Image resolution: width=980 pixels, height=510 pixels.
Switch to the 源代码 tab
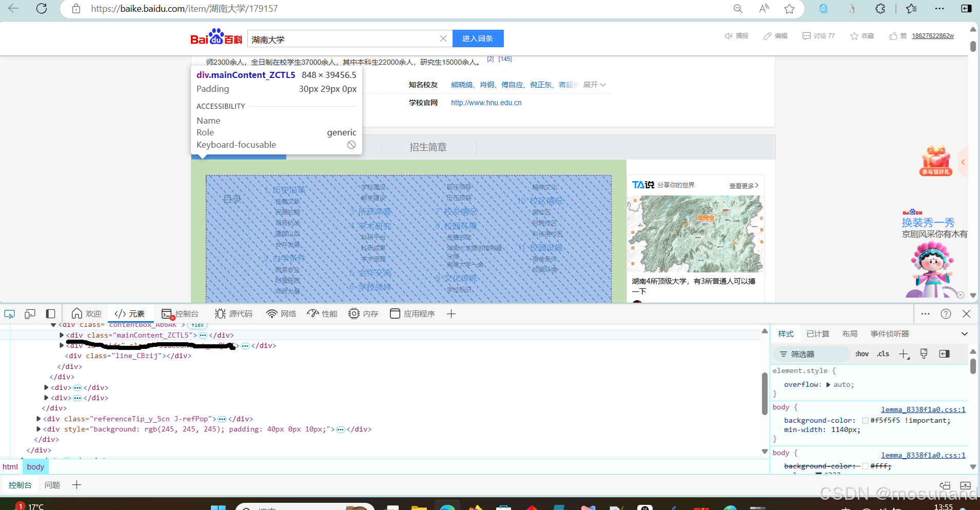[x=233, y=313]
